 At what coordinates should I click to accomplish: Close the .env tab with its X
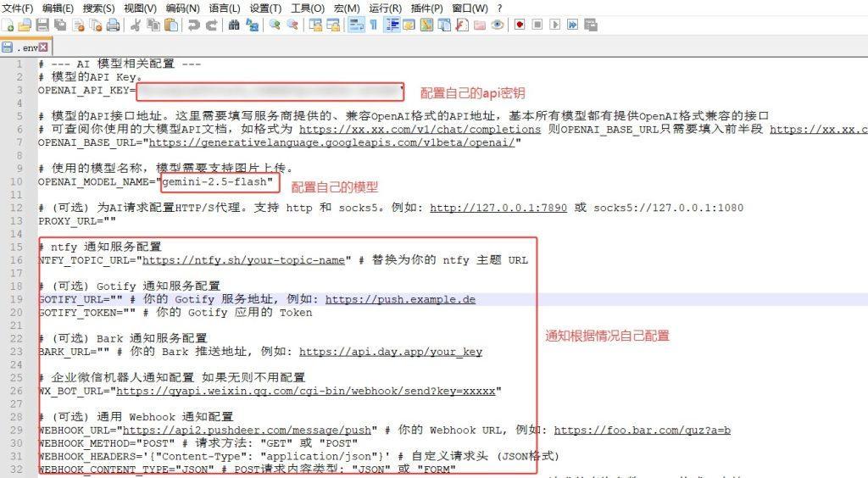[x=43, y=47]
